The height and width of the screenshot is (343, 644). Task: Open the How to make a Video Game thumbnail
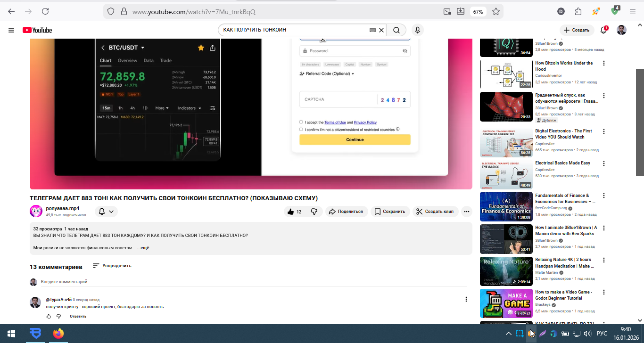506,303
